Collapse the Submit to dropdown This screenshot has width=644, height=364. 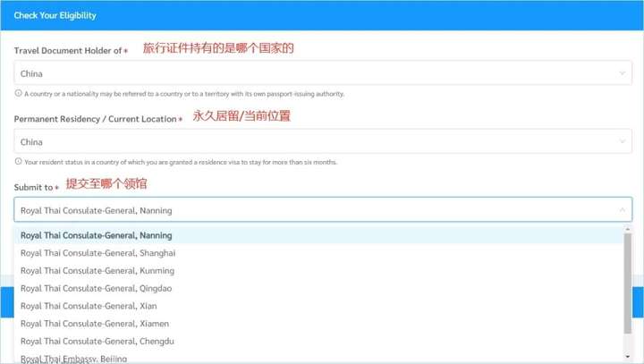click(x=323, y=210)
